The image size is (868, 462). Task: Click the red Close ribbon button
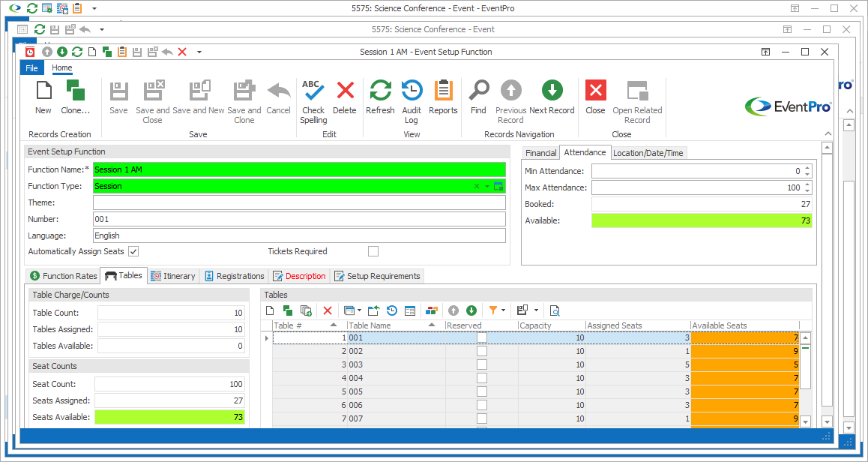tap(595, 97)
